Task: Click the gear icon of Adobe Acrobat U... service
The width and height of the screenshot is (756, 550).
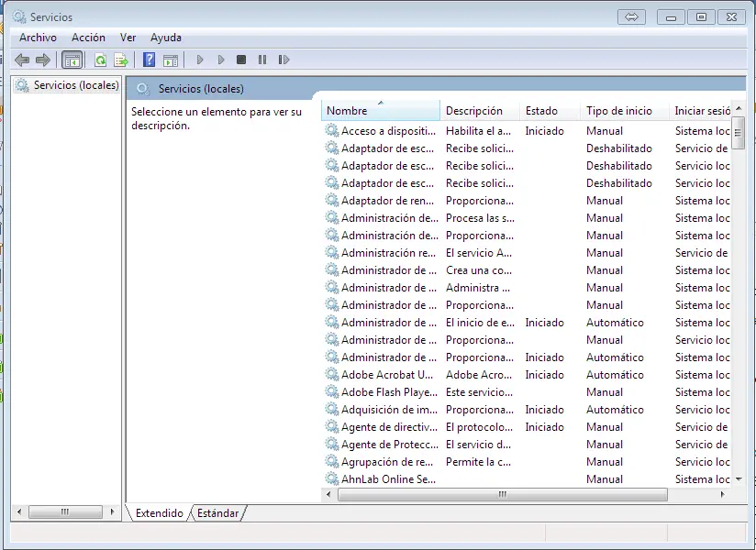Action: pos(332,374)
